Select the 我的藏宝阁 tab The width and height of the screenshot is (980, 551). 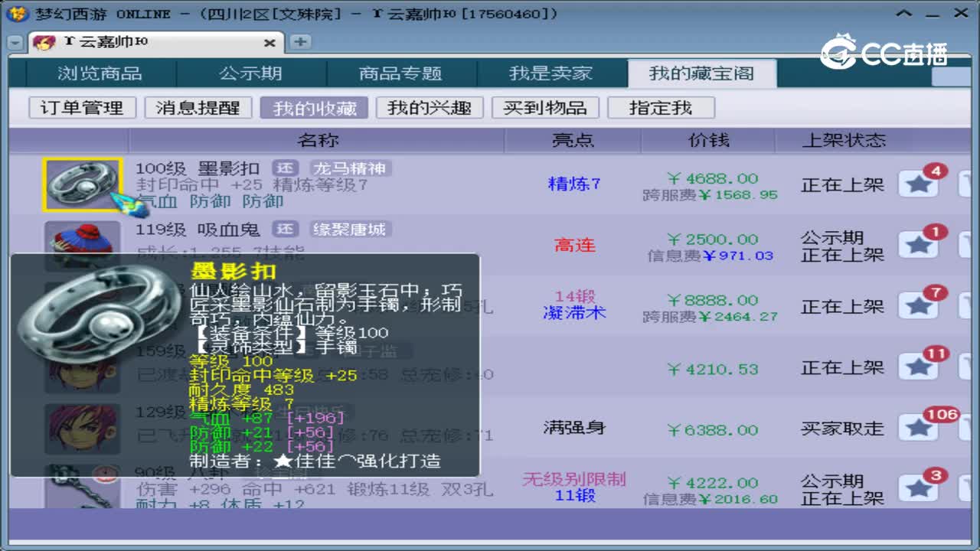point(701,73)
